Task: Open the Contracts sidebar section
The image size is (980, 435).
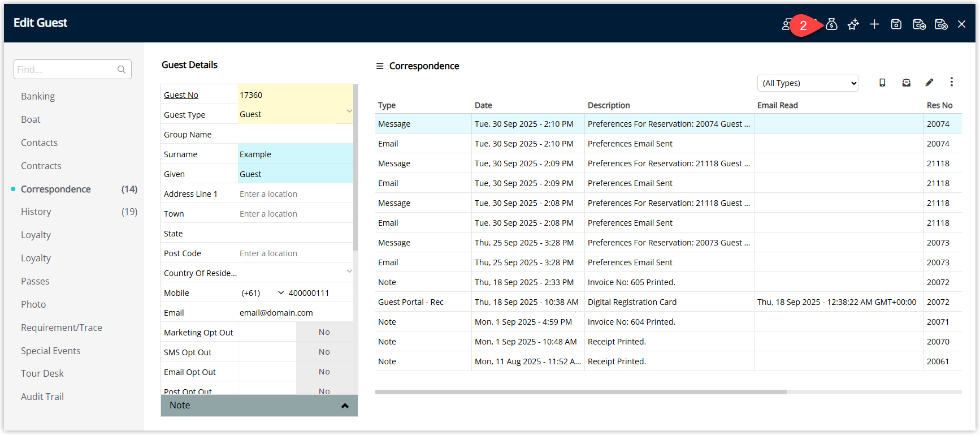Action: click(41, 166)
